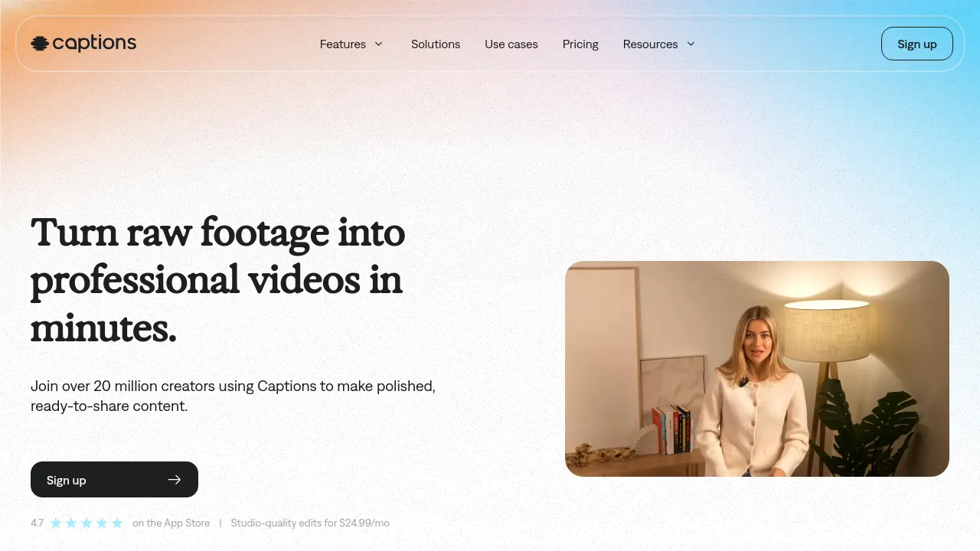The image size is (980, 551).
Task: Click the dark Sign up button with arrow
Action: point(114,480)
